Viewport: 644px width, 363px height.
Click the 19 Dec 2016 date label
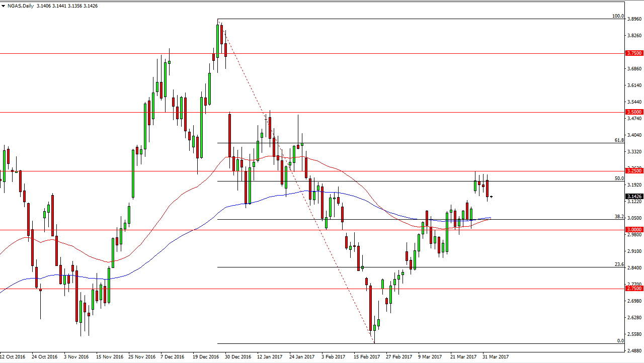206,357
